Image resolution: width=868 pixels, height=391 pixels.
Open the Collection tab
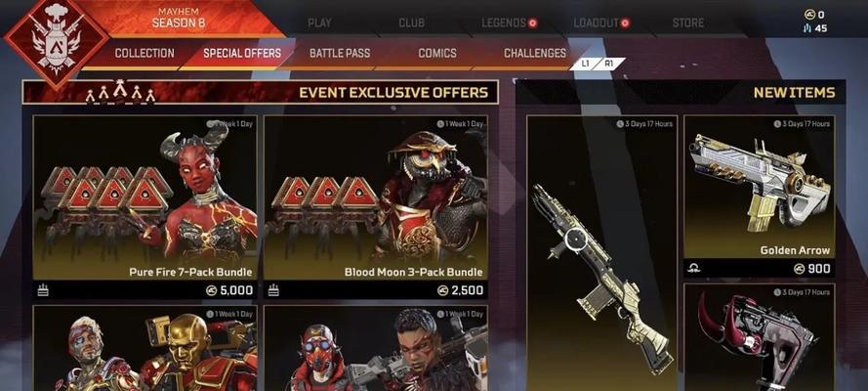[x=145, y=54]
